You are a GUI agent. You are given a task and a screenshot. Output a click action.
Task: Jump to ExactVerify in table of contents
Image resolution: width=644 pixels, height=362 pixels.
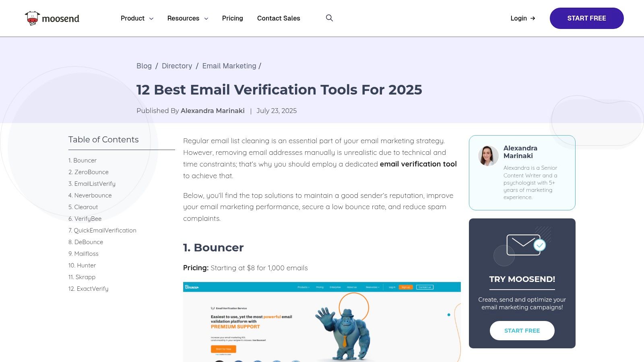[x=89, y=289]
